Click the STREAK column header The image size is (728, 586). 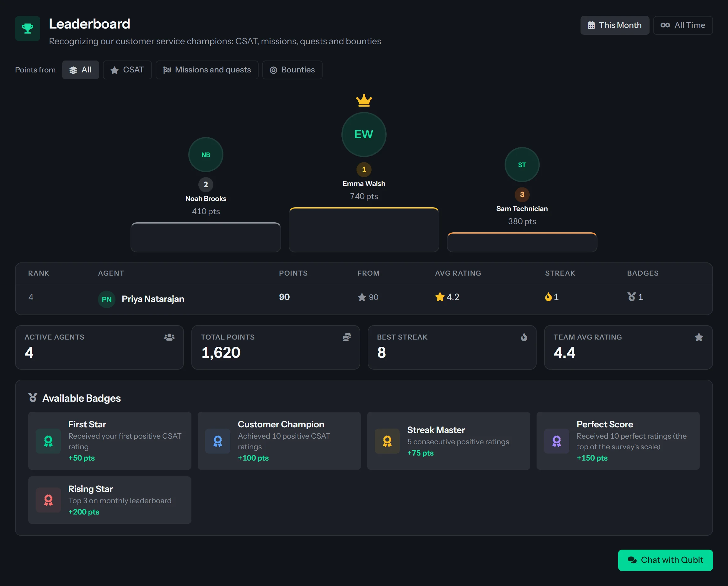click(560, 273)
